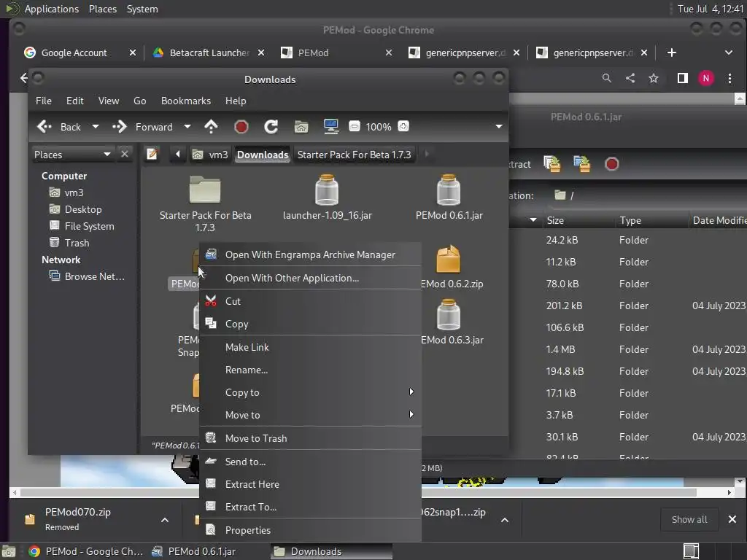The width and height of the screenshot is (747, 560).
Task: Bookmark this page star icon
Action: (x=654, y=78)
